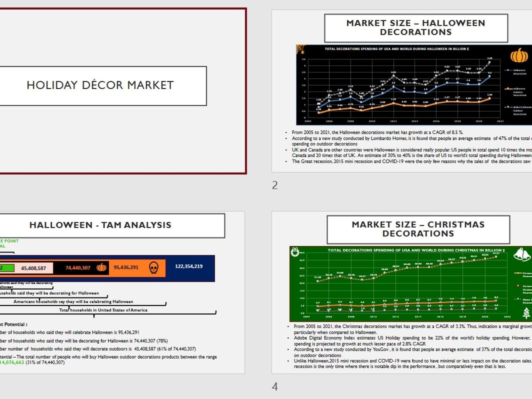Image resolution: width=532 pixels, height=399 pixels.
Task: Click the white bells icon on the Christmas chart
Action: [522, 254]
